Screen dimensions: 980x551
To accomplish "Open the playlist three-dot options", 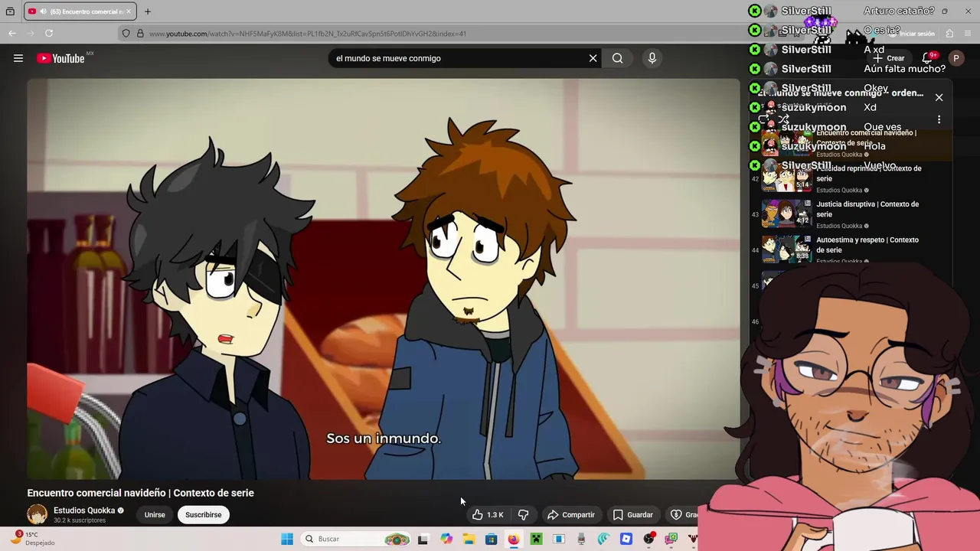I will point(939,119).
